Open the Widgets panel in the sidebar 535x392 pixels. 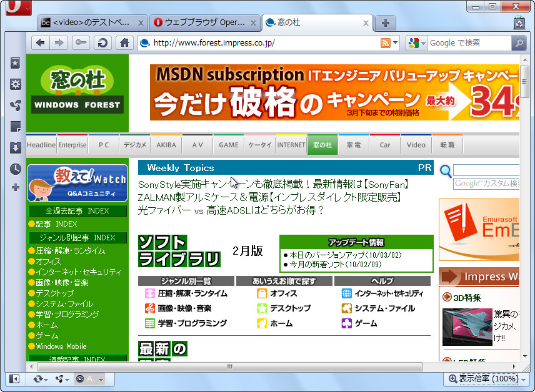coord(15,84)
